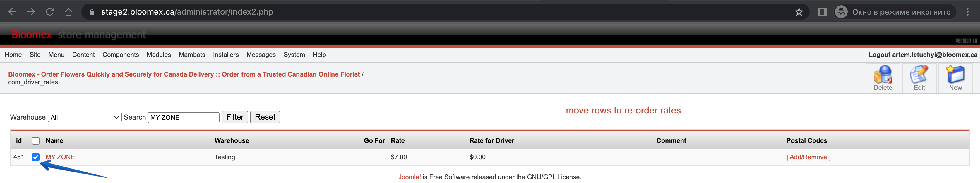The width and height of the screenshot is (980, 183).
Task: Click the Go For column header
Action: click(374, 141)
